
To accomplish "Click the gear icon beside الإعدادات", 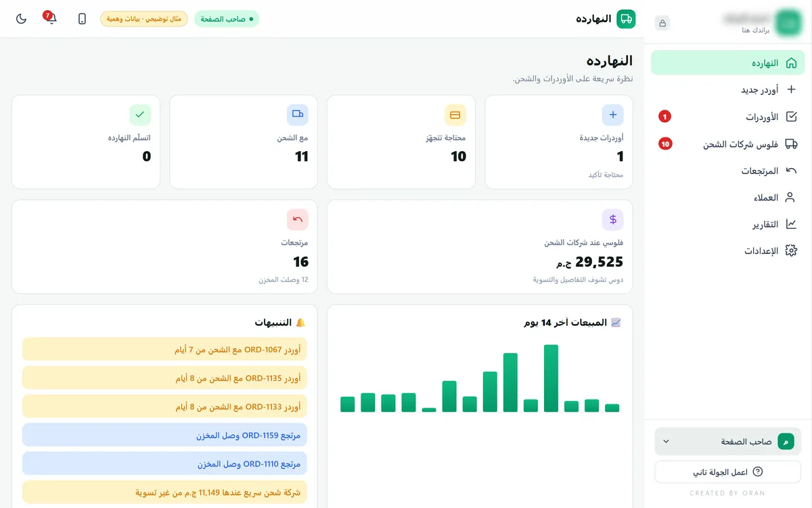I will (x=791, y=251).
